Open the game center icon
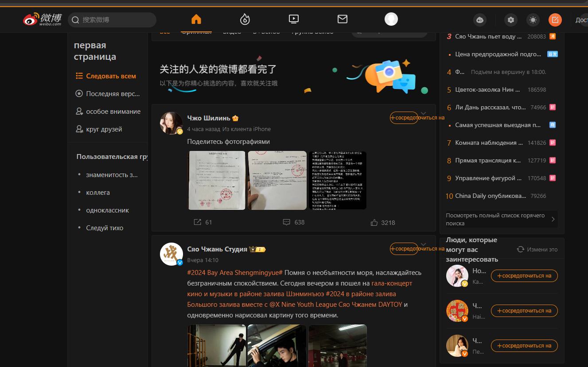This screenshot has height=367, width=588. click(x=480, y=20)
